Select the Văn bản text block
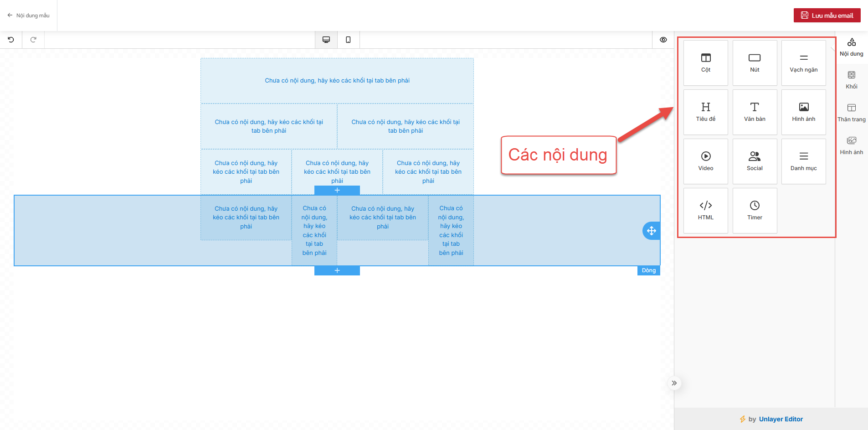 (755, 112)
